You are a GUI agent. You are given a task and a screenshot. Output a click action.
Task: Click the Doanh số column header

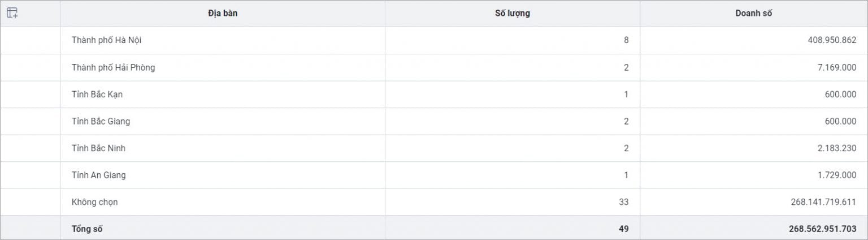click(754, 14)
